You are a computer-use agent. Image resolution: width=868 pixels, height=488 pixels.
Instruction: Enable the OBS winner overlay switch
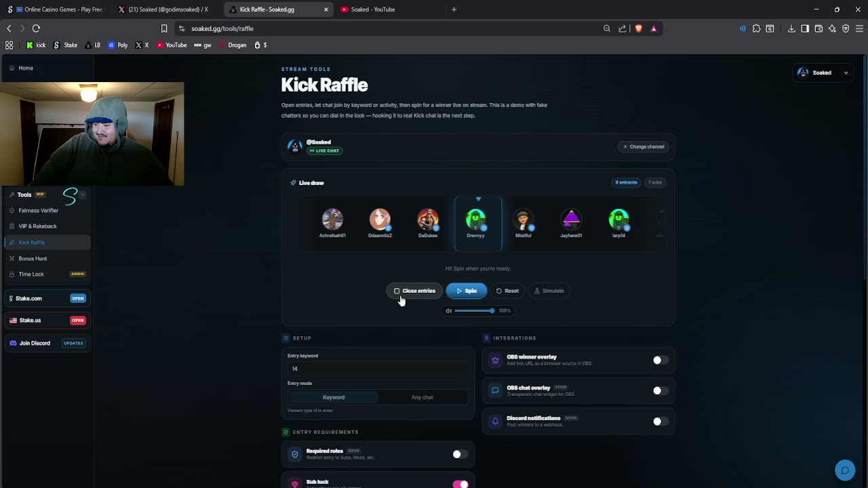click(660, 361)
